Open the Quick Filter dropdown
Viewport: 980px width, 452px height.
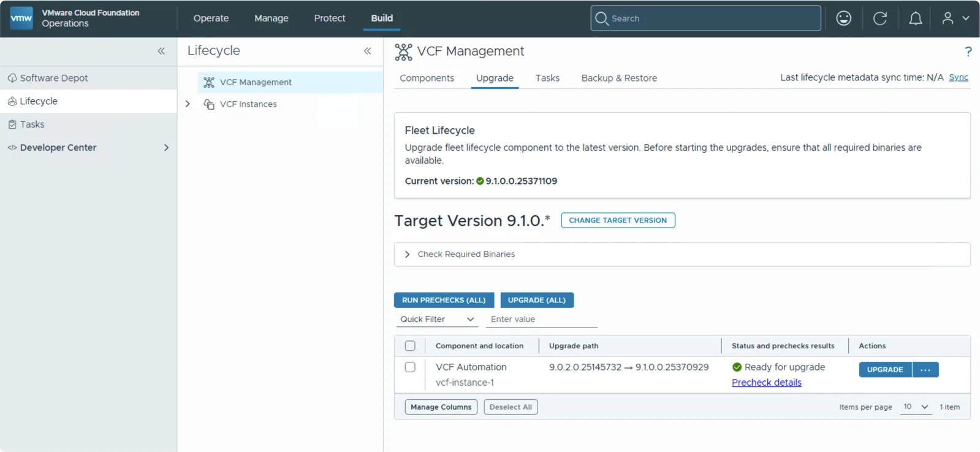pyautogui.click(x=437, y=320)
